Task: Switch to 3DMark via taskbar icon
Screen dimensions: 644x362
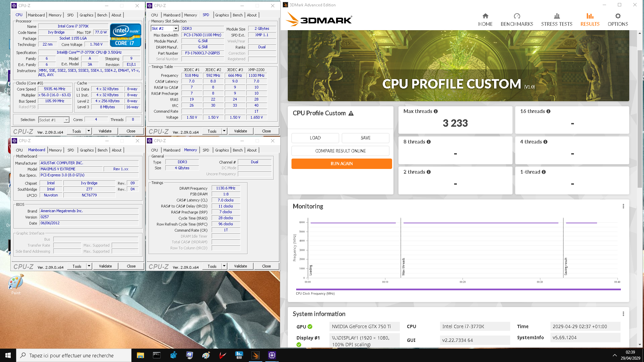Action: (x=255, y=355)
